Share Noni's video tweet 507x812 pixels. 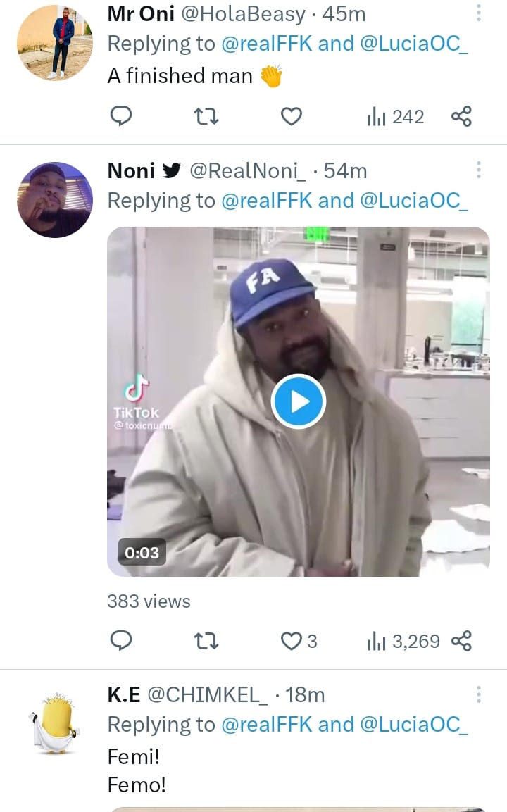coord(461,641)
